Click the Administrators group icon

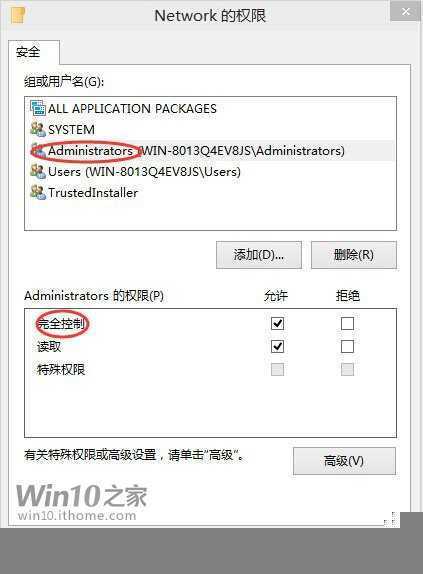pos(38,150)
